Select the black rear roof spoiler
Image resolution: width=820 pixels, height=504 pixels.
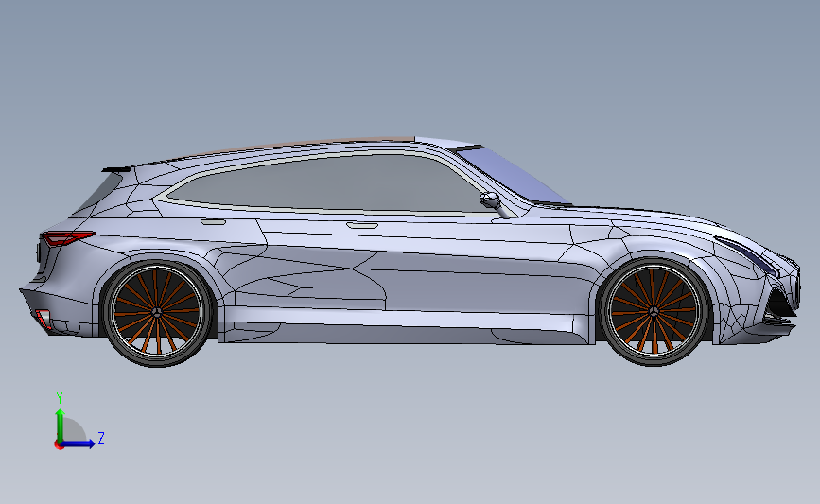(118, 168)
